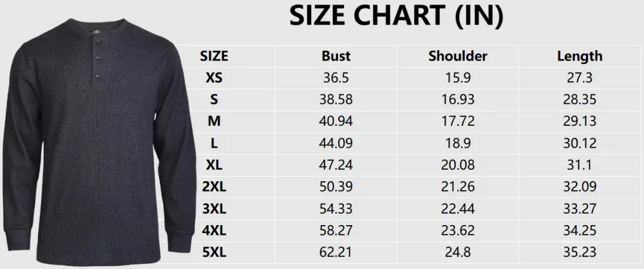Click the XL size row label
644x269 pixels.
(214, 165)
